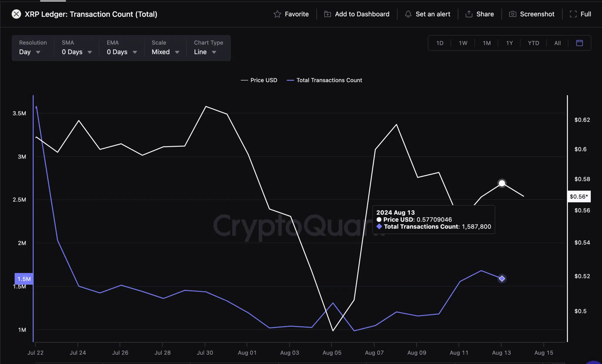The height and width of the screenshot is (364, 602).
Task: Select the 1D resolution tab
Action: [x=439, y=43]
